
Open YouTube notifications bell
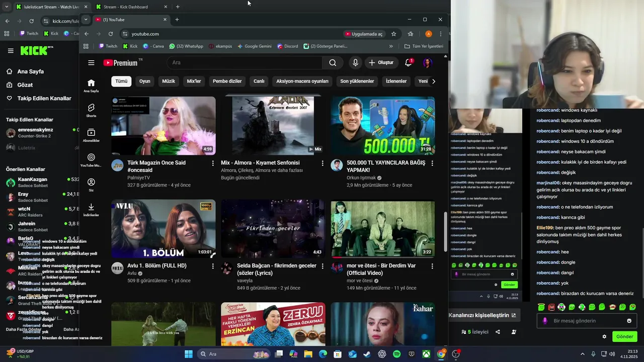[409, 63]
